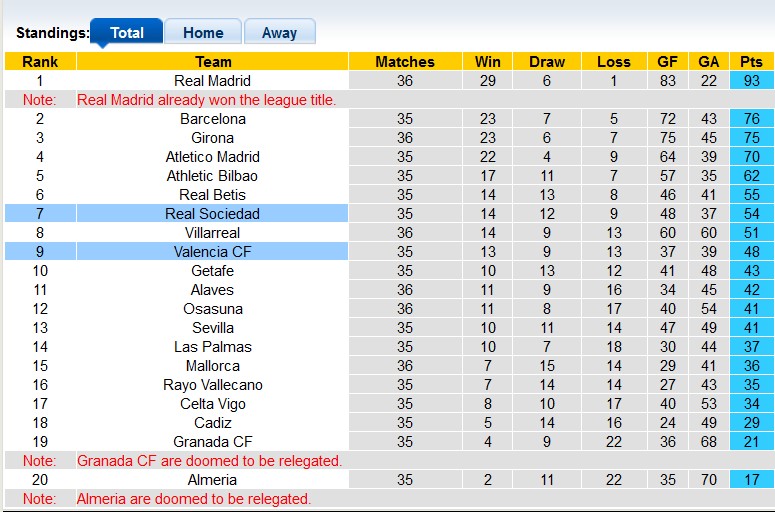
Task: Click the Real Madrid team link
Action: point(212,81)
